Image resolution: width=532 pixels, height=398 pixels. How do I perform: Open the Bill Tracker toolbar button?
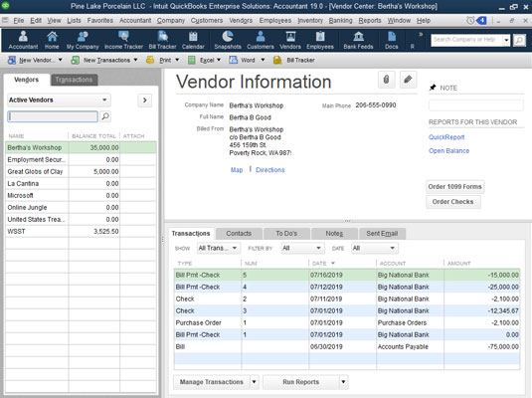pyautogui.click(x=294, y=60)
